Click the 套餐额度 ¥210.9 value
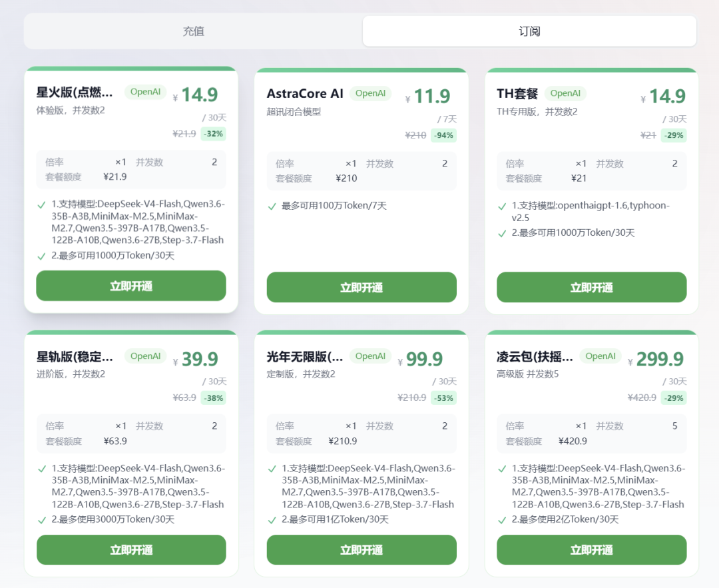This screenshot has width=719, height=588. 343,441
